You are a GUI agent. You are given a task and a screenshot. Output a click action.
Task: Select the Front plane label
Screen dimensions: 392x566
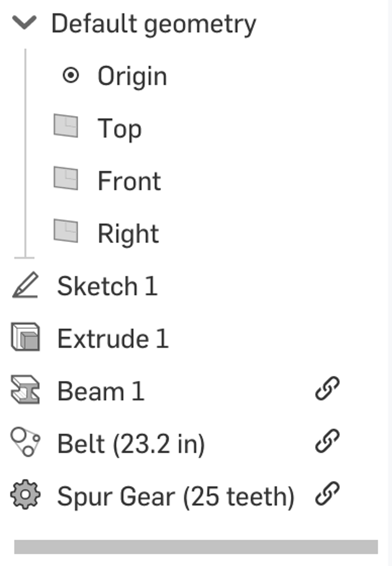click(x=129, y=181)
